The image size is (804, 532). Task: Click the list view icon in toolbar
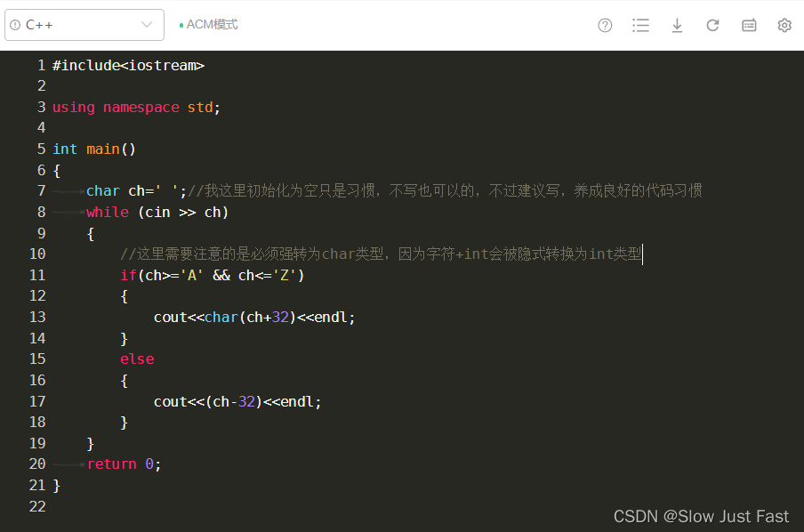pyautogui.click(x=640, y=25)
